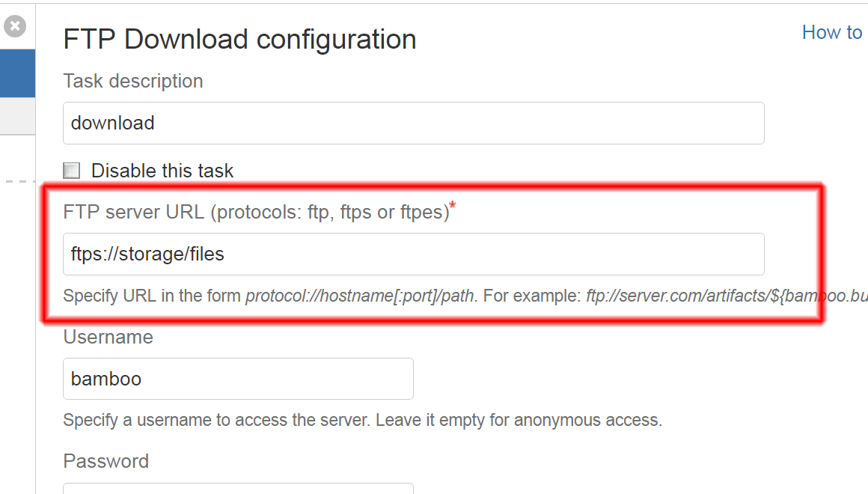Click the 'FTP server URL' field label
Screen dimensions: 868x494
pyautogui.click(x=257, y=212)
